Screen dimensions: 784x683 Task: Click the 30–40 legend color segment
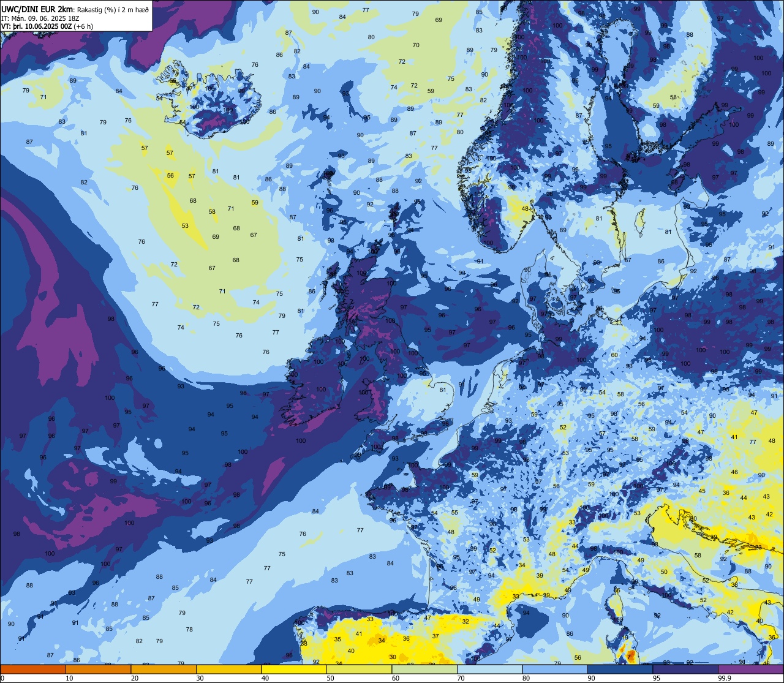(228, 670)
